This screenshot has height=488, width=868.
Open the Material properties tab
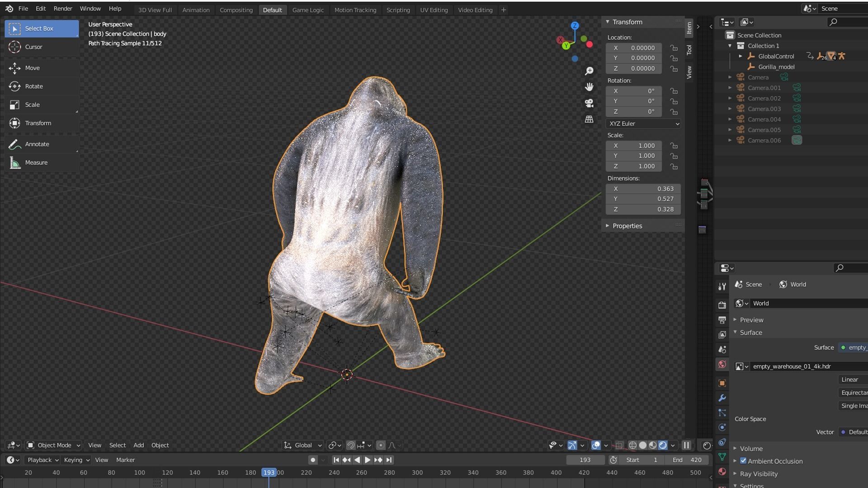(722, 472)
